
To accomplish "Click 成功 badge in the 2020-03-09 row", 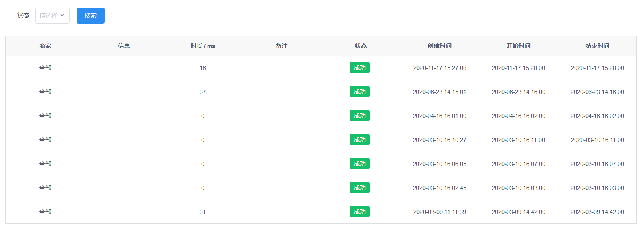I will tap(360, 212).
